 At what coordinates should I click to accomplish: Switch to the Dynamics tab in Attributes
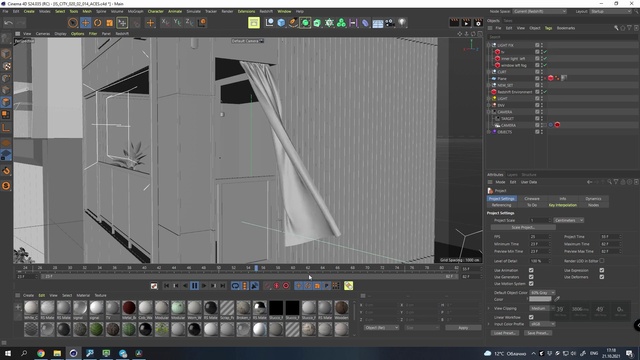tap(593, 198)
